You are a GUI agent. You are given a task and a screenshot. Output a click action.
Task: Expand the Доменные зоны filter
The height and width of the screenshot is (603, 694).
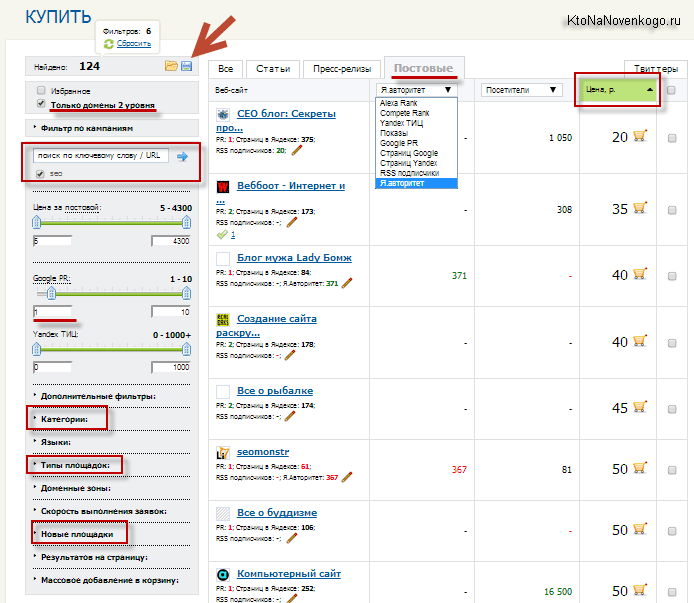click(76, 488)
